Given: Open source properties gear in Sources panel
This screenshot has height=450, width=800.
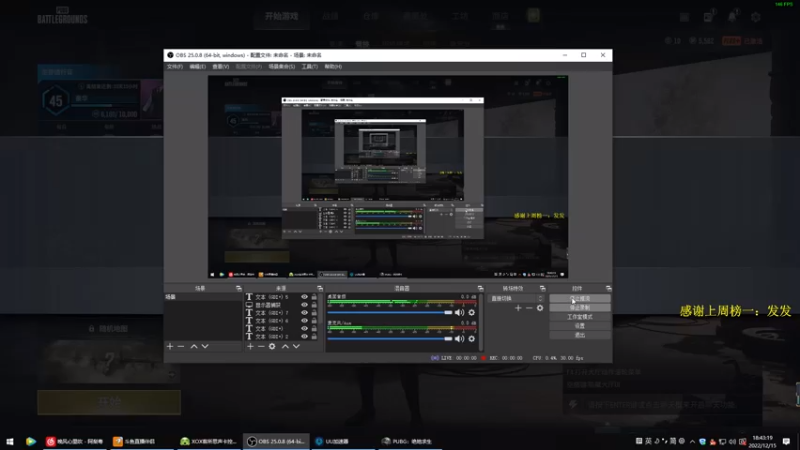Looking at the screenshot, I should click(272, 346).
